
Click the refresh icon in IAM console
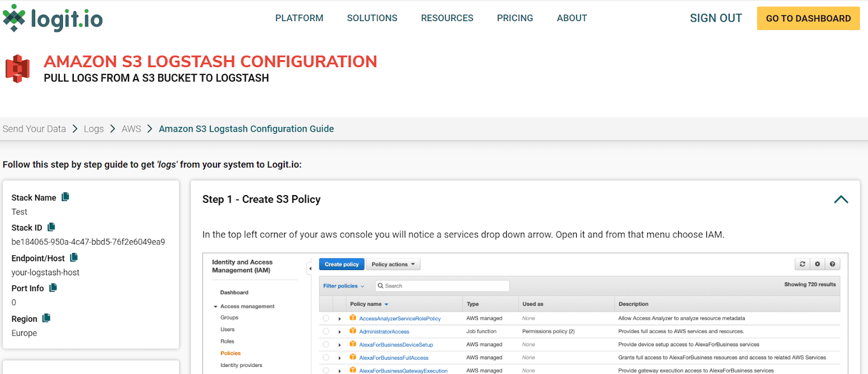tap(802, 264)
